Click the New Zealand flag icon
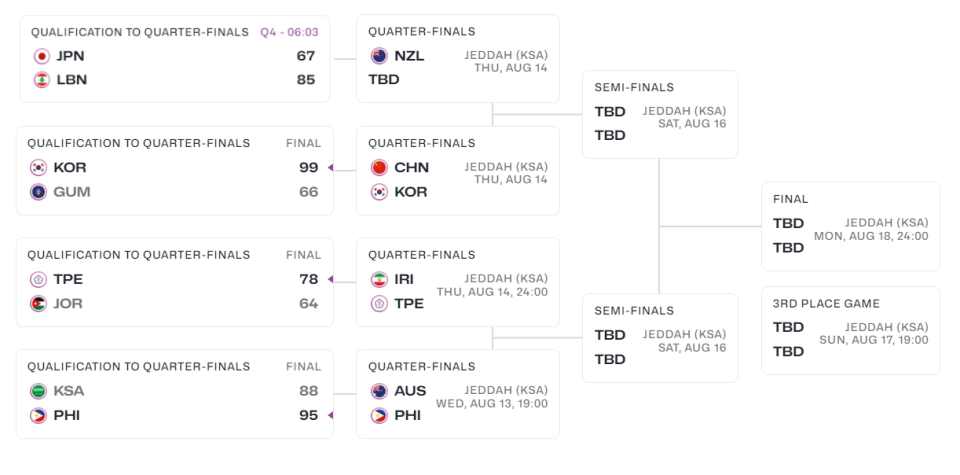This screenshot has width=960, height=475. (x=379, y=56)
